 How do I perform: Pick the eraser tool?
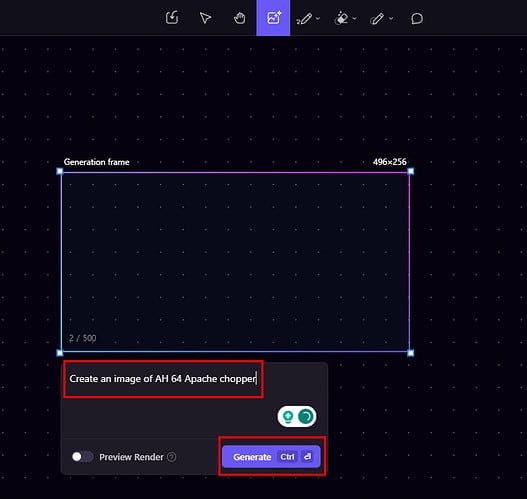[341, 18]
